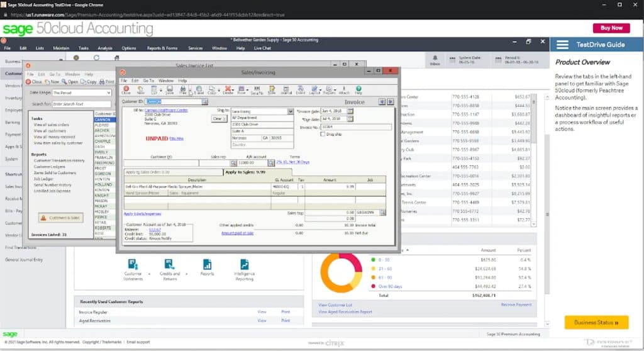This screenshot has height=351, width=644.
Task: Open the Maintain menu in main menu bar
Action: coord(61,48)
